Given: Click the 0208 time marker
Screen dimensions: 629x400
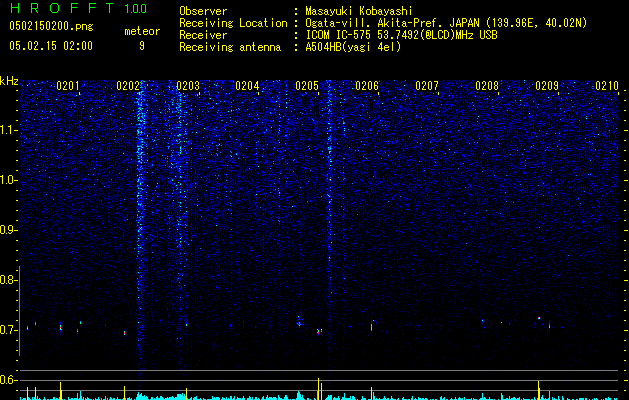Looking at the screenshot, I should tap(487, 85).
